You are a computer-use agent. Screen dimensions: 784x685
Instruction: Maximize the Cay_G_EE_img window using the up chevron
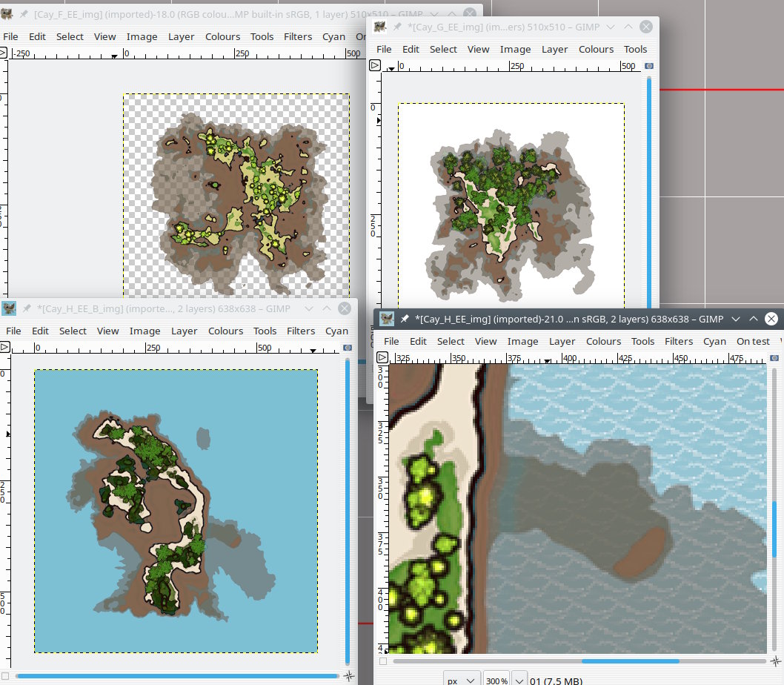click(628, 27)
